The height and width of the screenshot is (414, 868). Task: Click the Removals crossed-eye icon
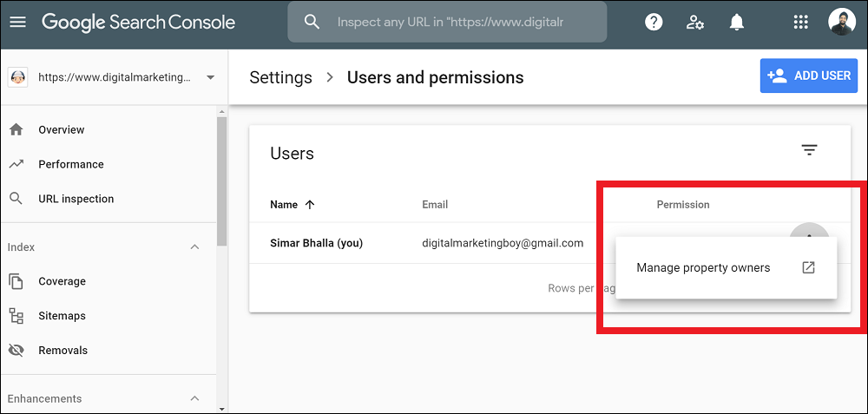coord(16,351)
